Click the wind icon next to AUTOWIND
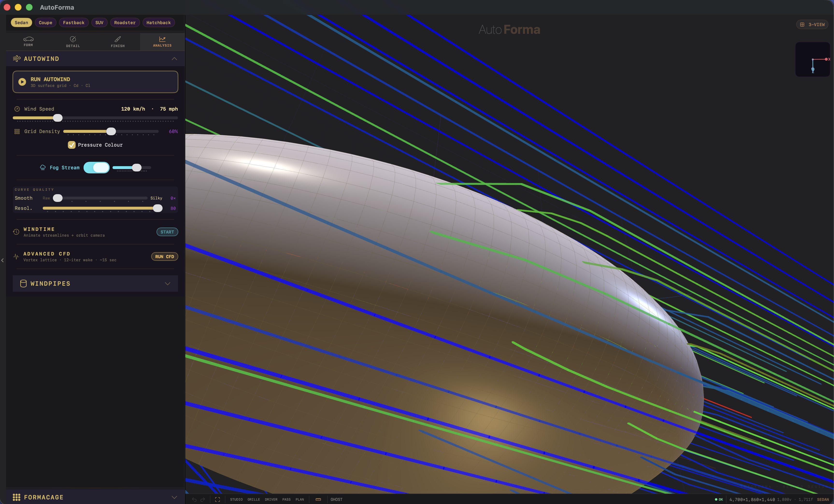 click(17, 58)
